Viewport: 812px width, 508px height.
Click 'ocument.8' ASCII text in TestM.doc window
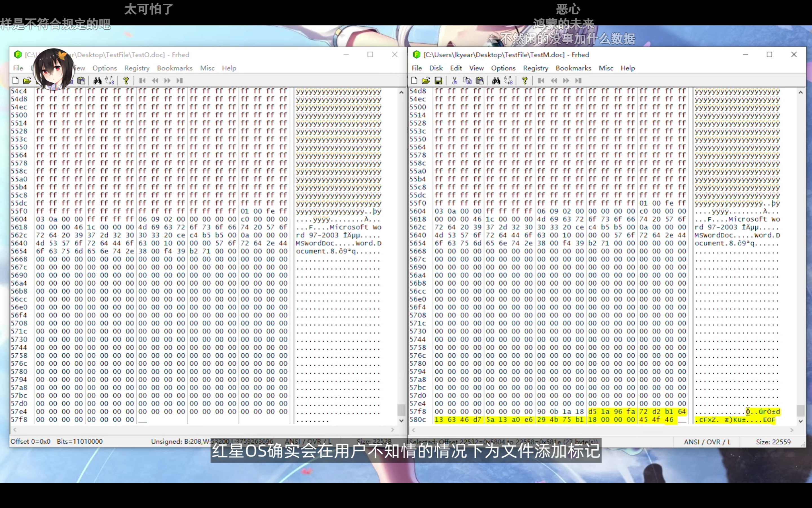pos(714,243)
